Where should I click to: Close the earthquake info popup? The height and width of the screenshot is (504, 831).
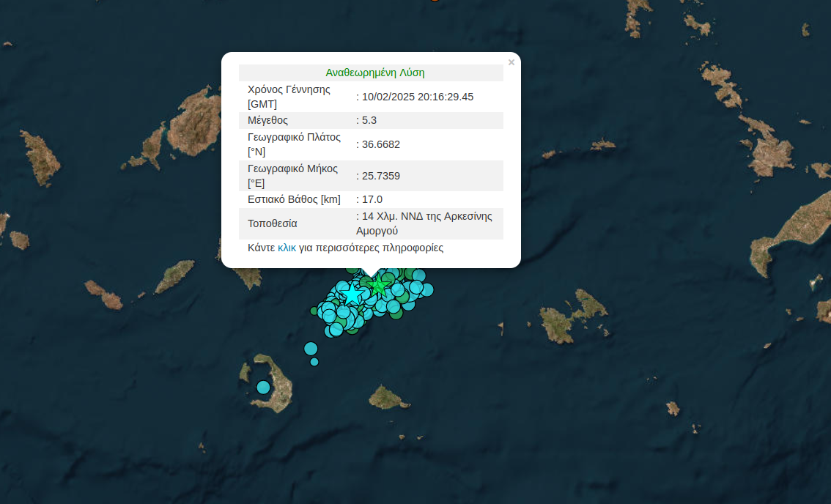click(511, 62)
